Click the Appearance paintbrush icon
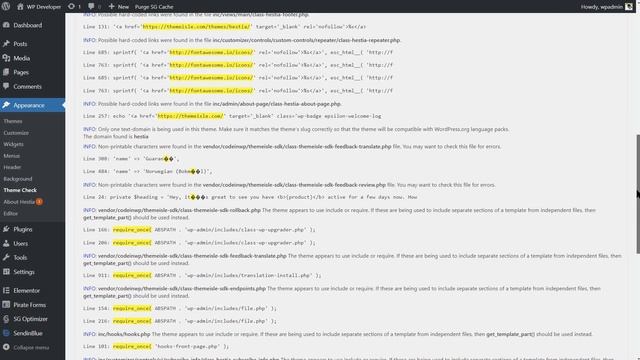The width and height of the screenshot is (640, 360). (6, 105)
